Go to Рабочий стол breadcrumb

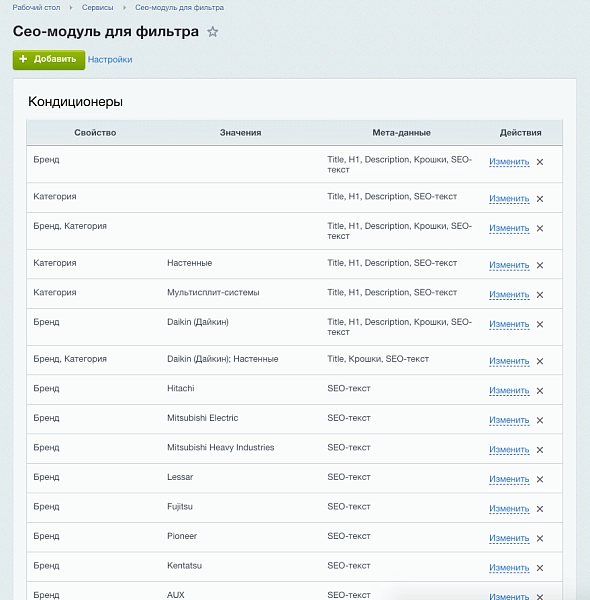click(x=36, y=8)
